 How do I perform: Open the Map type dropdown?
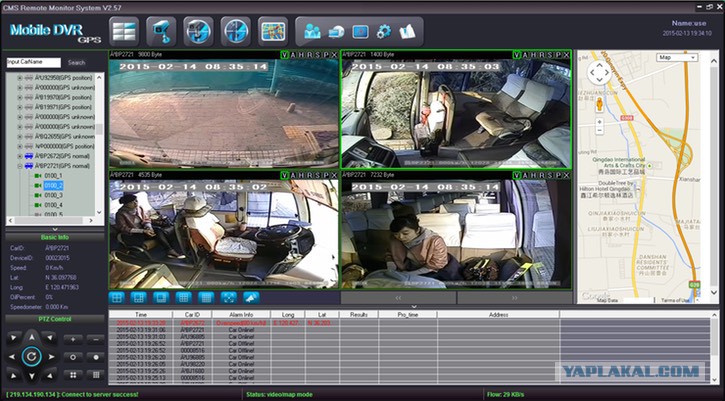pyautogui.click(x=675, y=58)
